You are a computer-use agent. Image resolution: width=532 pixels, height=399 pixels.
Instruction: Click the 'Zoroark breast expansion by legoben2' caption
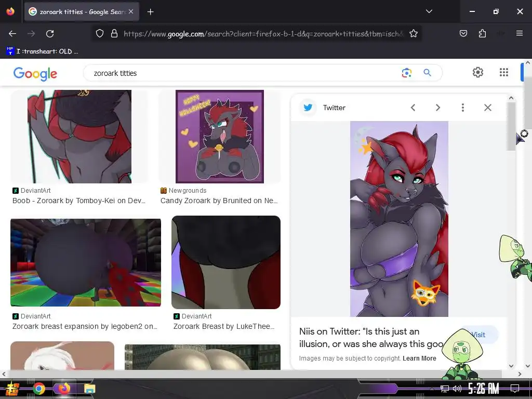[x=85, y=326]
